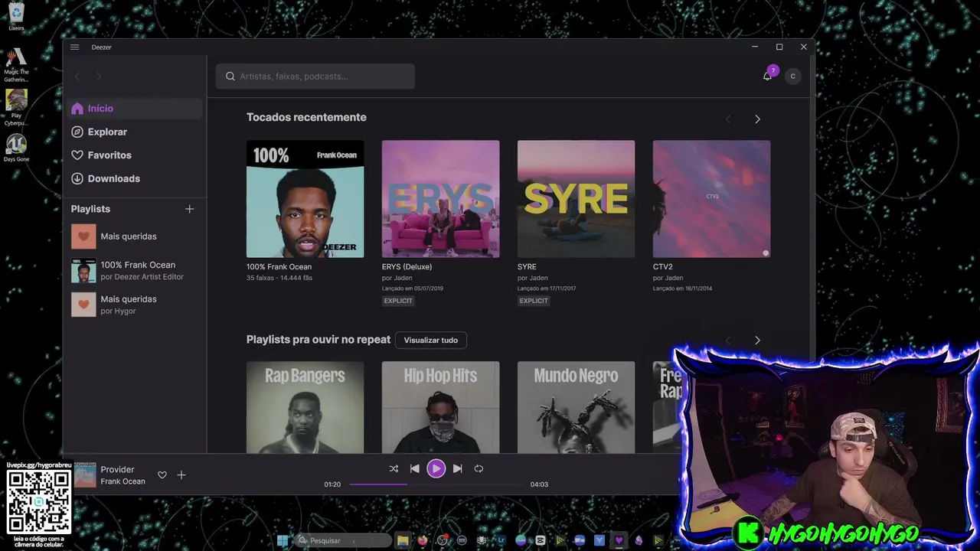Open the Canva taskbar icon
Viewport: 980px width, 551px height.
pyautogui.click(x=521, y=540)
